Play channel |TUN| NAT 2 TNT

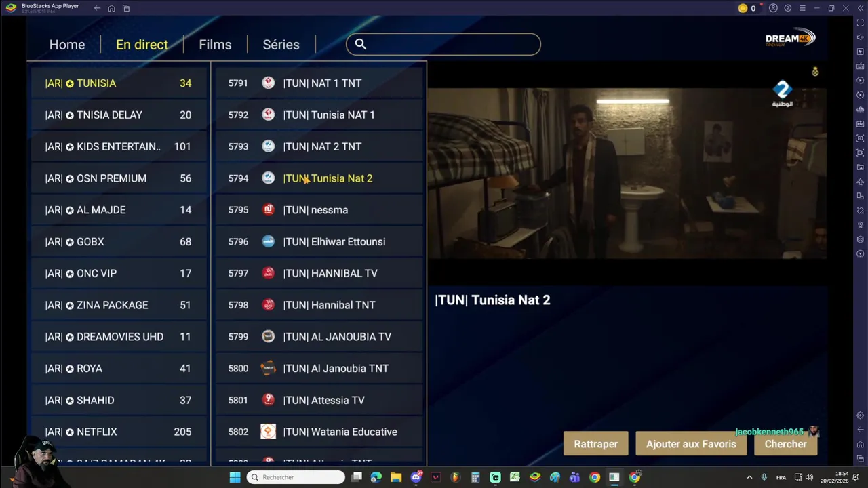(319, 146)
